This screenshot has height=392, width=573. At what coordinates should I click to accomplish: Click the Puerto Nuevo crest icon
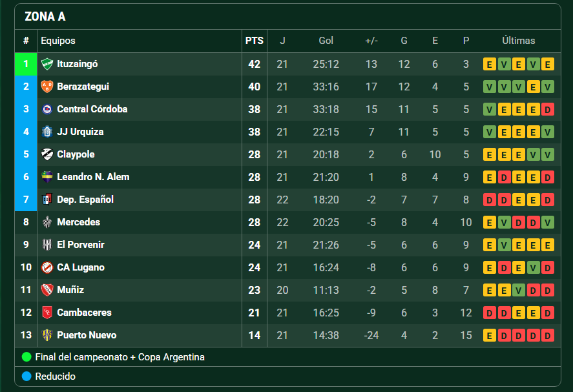tap(47, 335)
